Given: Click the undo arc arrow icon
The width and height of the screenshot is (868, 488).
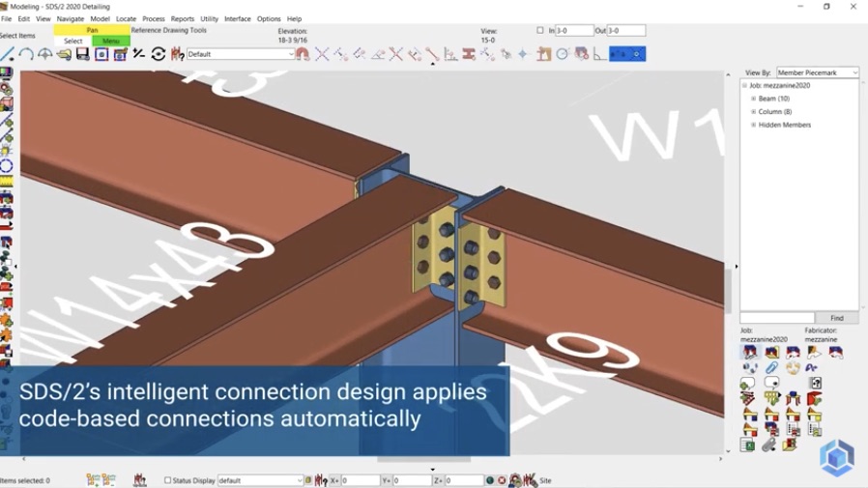Looking at the screenshot, I should (26, 54).
